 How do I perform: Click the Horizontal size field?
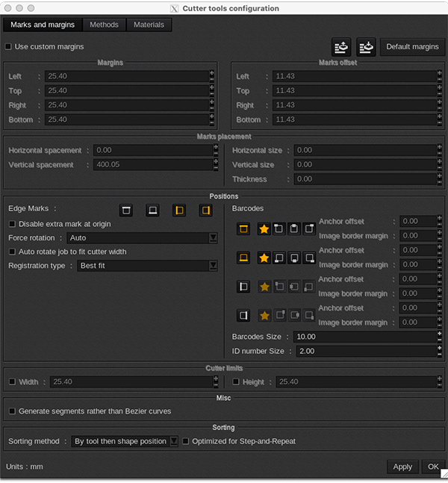tap(365, 150)
